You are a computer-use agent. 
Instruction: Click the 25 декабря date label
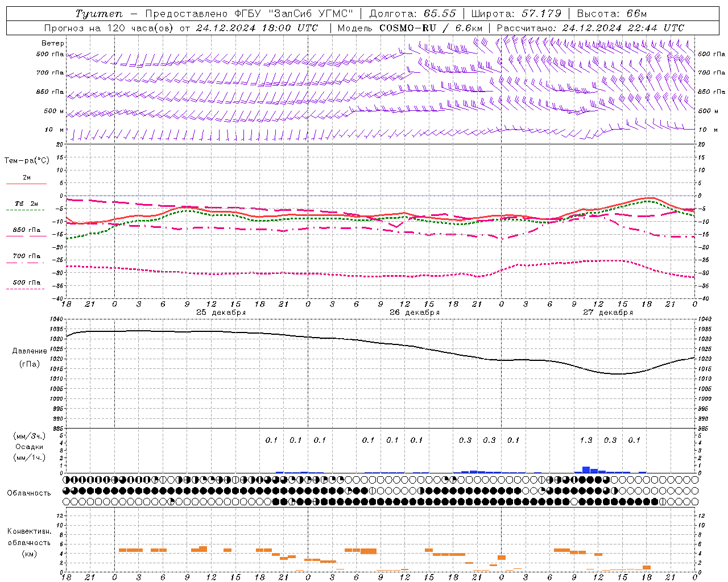pyautogui.click(x=221, y=312)
